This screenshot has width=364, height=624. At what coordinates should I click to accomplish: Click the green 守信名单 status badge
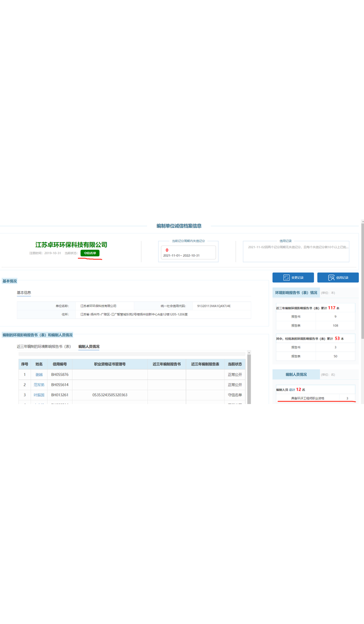pyautogui.click(x=90, y=253)
